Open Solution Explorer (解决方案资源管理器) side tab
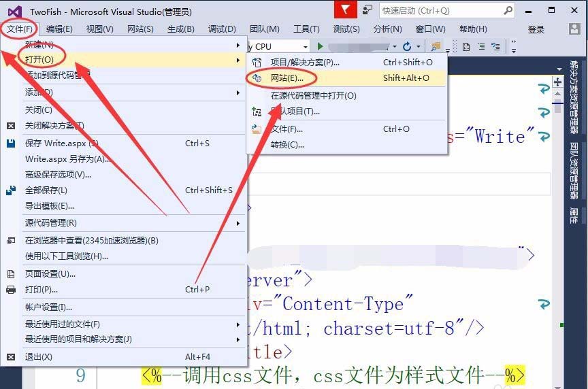The width and height of the screenshot is (588, 389). click(x=574, y=97)
